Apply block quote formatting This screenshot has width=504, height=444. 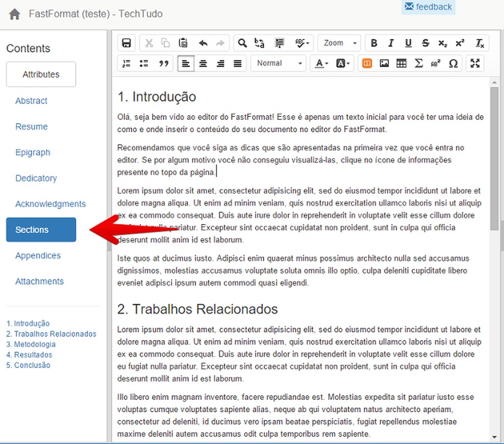(163, 64)
